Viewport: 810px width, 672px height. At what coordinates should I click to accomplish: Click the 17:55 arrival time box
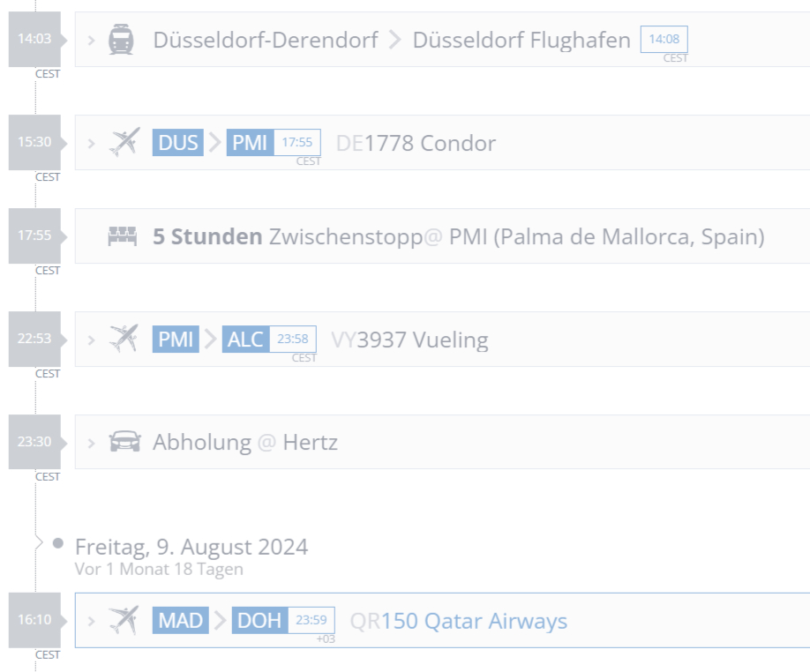click(x=297, y=142)
